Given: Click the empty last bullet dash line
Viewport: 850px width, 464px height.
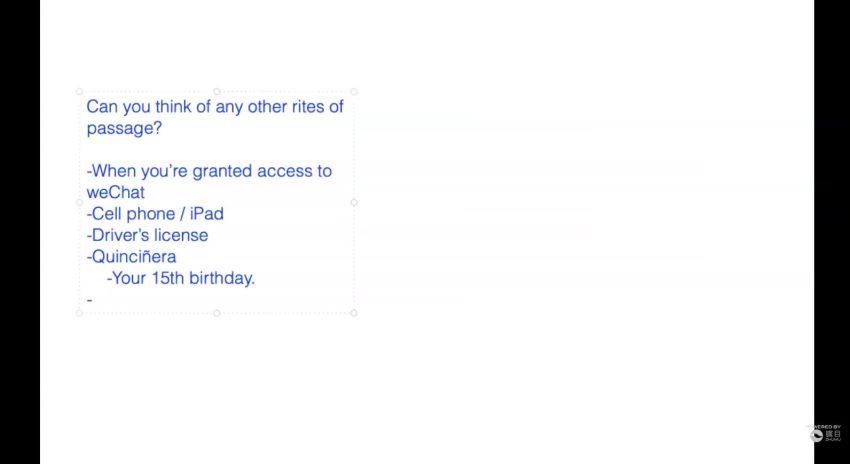Looking at the screenshot, I should (90, 299).
